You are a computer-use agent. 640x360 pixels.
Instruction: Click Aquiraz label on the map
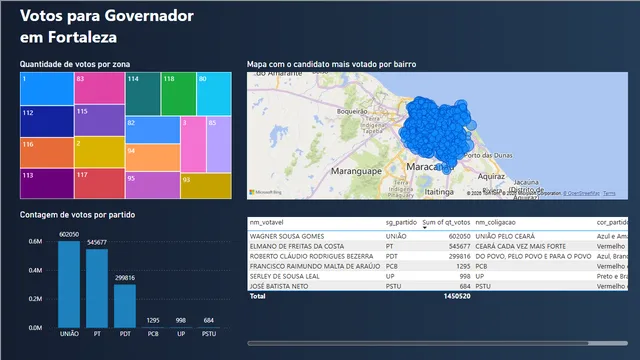pos(491,176)
